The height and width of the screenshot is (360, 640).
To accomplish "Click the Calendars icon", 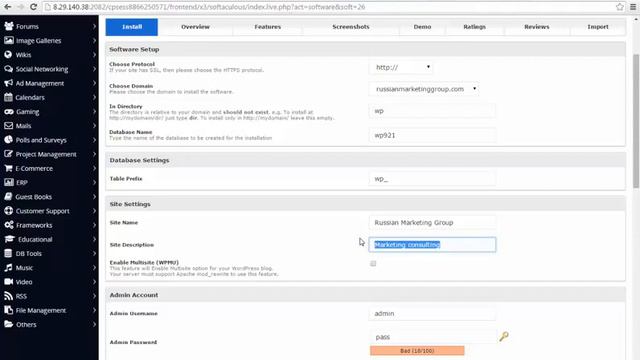I will [x=8, y=97].
